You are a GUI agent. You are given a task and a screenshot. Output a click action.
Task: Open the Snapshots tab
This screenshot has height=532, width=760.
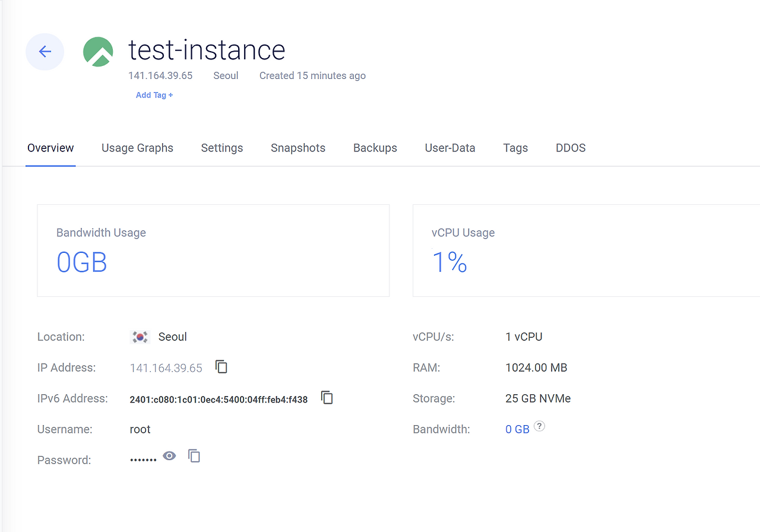coord(298,148)
